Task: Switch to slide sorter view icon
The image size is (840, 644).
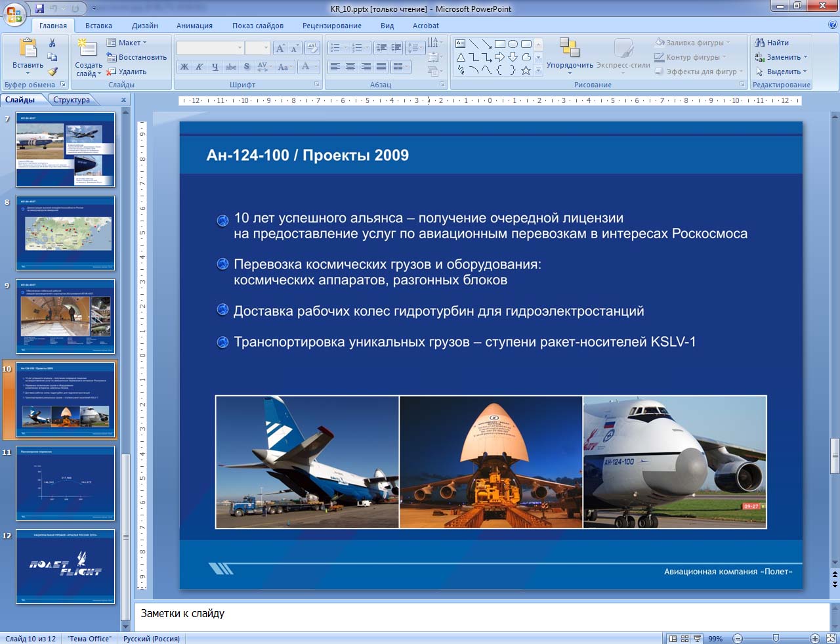Action: (684, 639)
